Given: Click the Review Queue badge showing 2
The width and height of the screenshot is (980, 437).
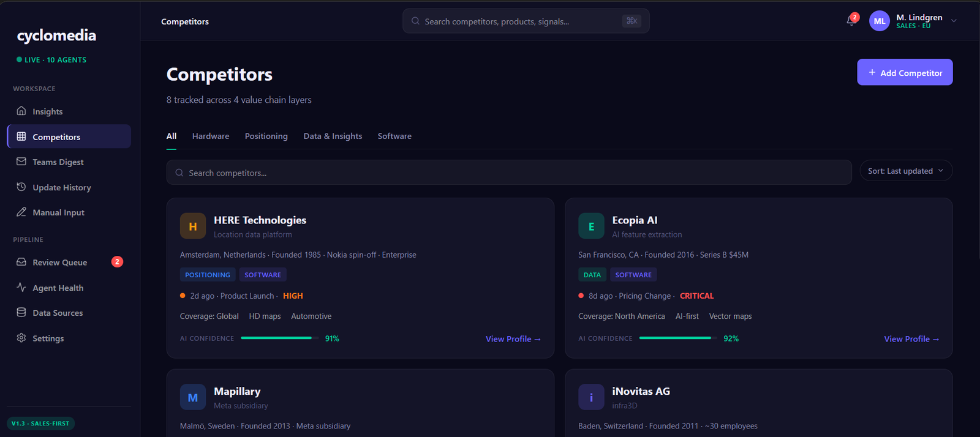Looking at the screenshot, I should (117, 262).
